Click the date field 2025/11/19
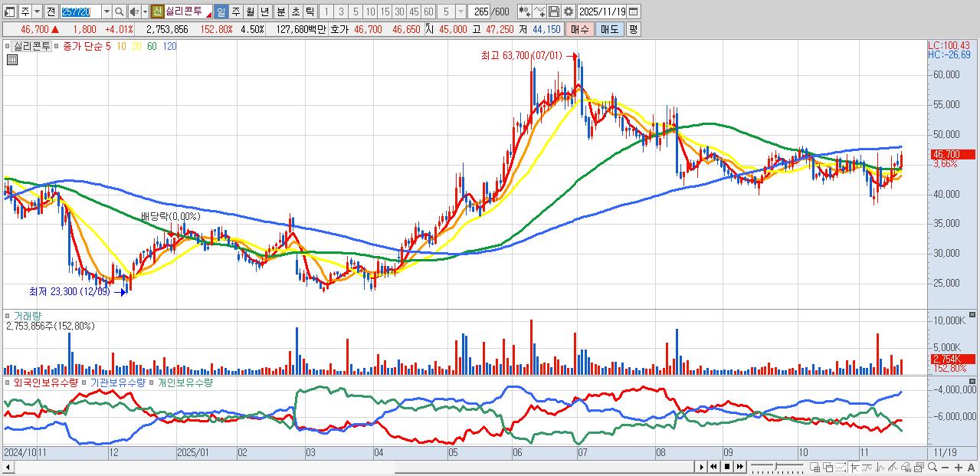The width and height of the screenshot is (980, 476). pyautogui.click(x=602, y=11)
